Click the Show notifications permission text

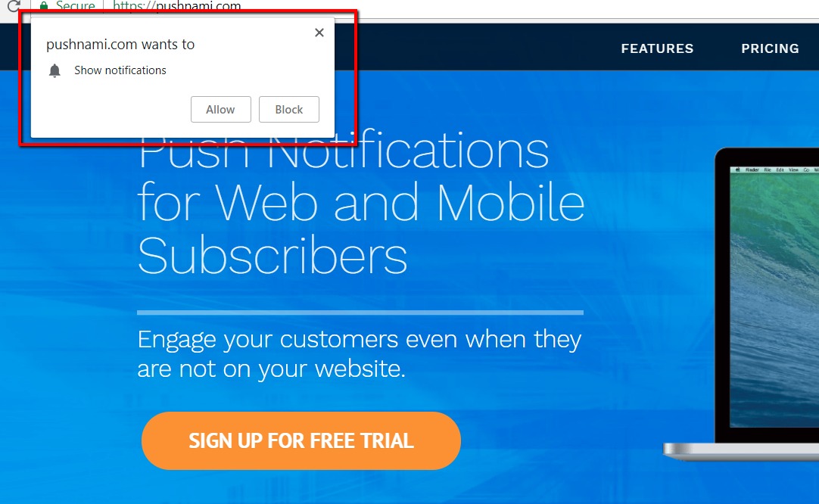120,70
